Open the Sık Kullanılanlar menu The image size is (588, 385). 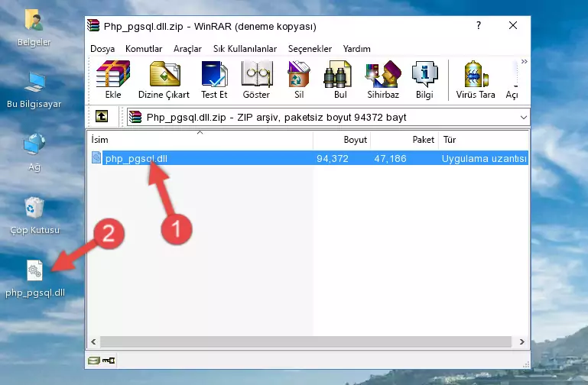245,49
